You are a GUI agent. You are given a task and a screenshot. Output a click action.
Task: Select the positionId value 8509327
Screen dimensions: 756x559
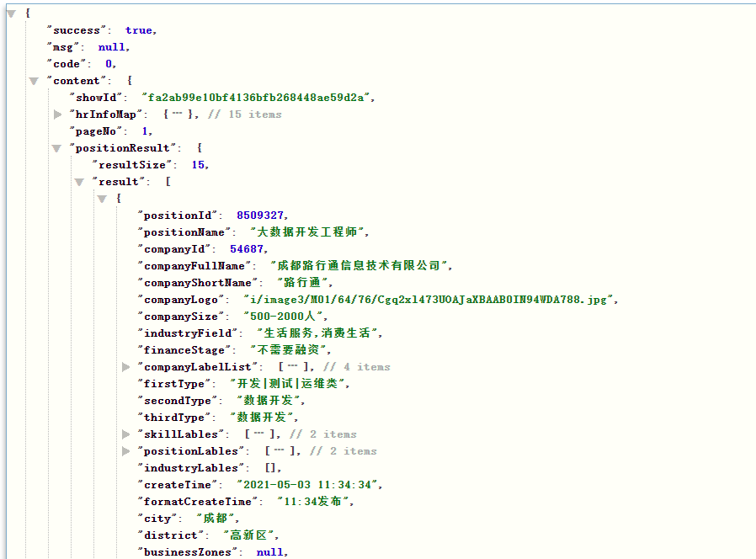coord(260,216)
